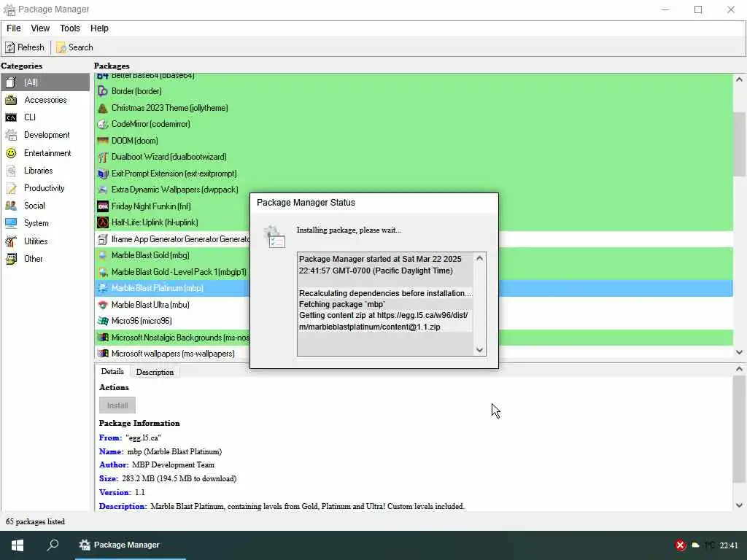
Task: Select the CLI category icon
Action: pyautogui.click(x=11, y=117)
